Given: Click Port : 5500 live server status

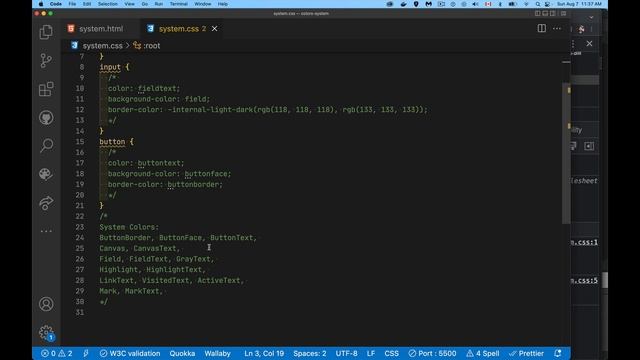Looking at the screenshot, I should [432, 353].
